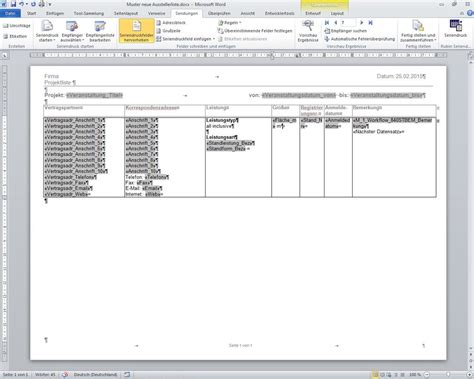Open the Verweise ribbon tab
474x379 pixels.
[x=157, y=13]
